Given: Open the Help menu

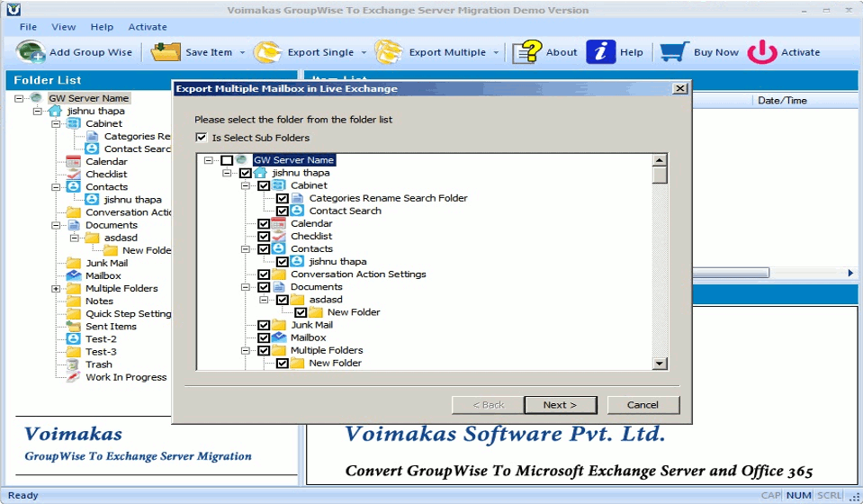Looking at the screenshot, I should [102, 26].
